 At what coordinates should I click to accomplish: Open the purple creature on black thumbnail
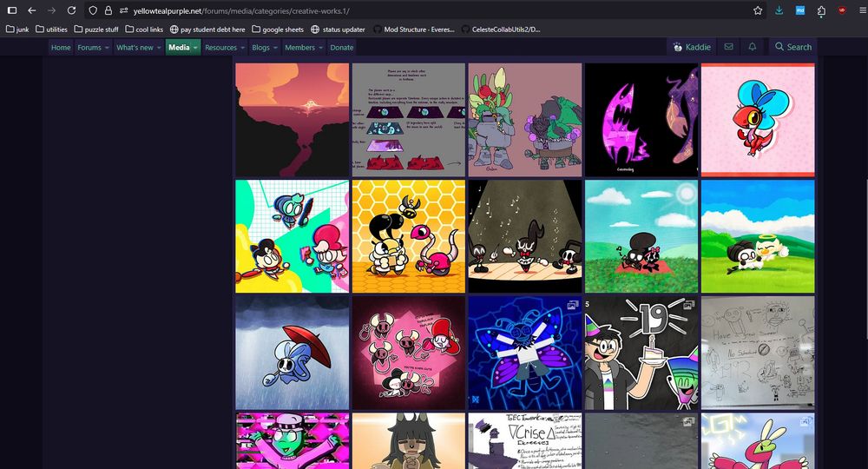(641, 120)
